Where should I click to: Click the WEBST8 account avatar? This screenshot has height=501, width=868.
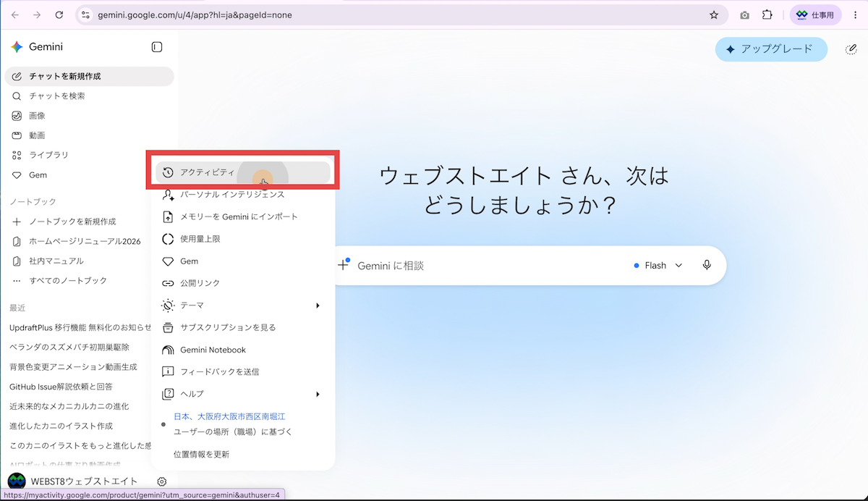[17, 481]
